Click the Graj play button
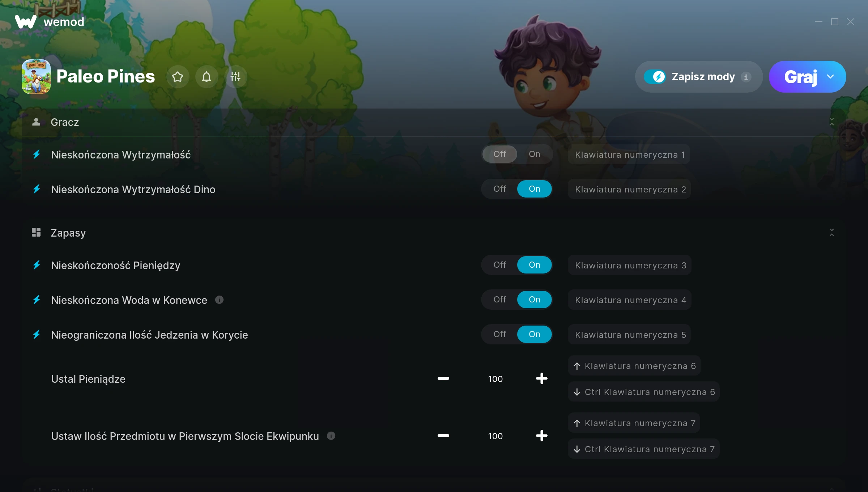Image resolution: width=868 pixels, height=492 pixels. [800, 77]
